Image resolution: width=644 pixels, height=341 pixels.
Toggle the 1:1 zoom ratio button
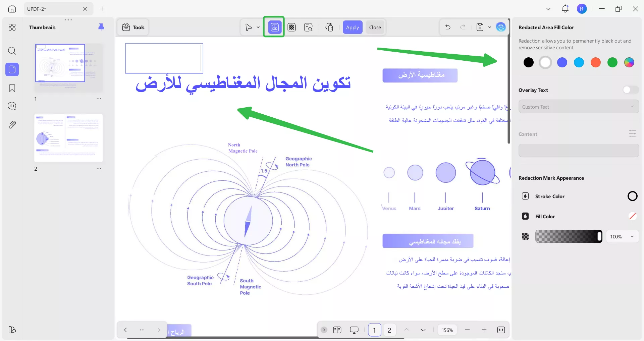500,330
